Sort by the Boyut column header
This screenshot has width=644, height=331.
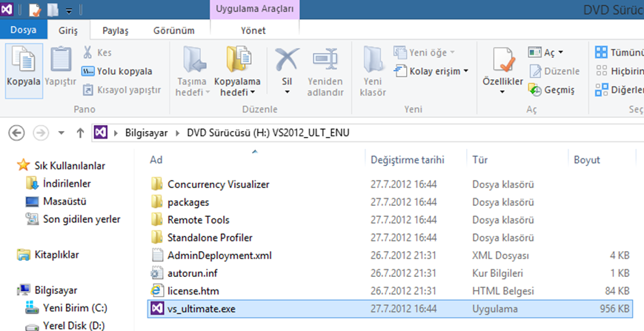click(587, 159)
